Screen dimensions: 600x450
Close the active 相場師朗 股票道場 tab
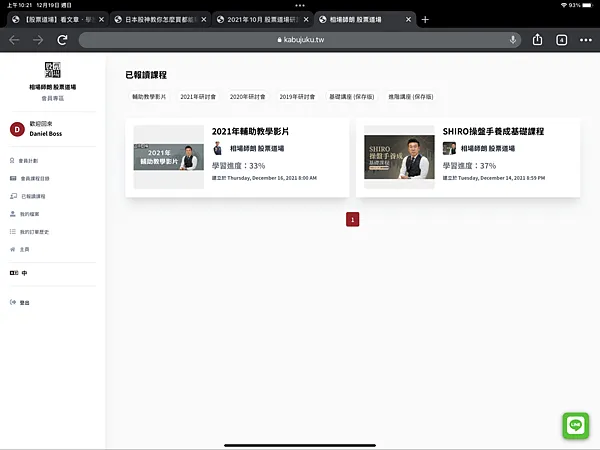click(408, 20)
